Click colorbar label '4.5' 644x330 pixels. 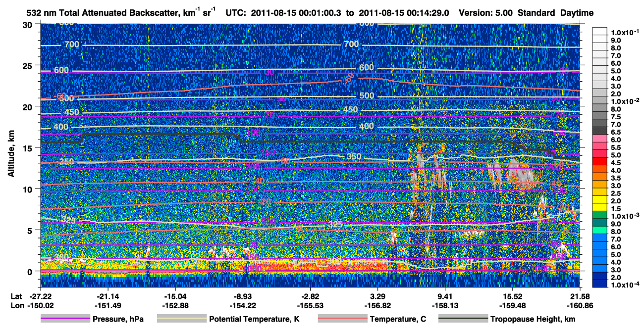pos(617,162)
